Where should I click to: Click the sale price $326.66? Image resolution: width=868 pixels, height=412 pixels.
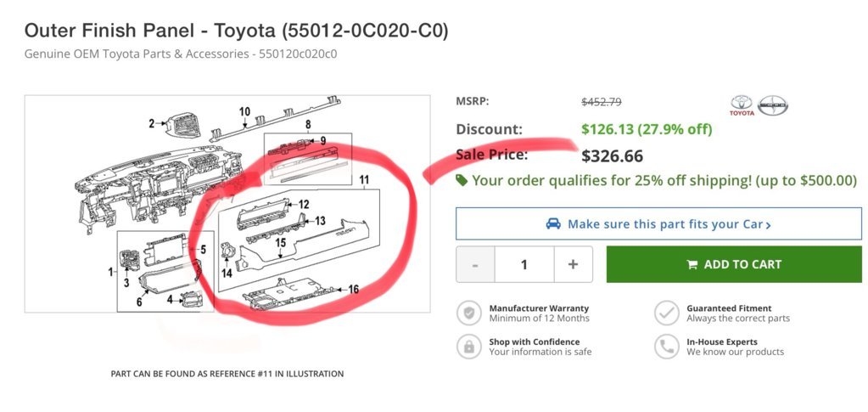click(x=613, y=156)
